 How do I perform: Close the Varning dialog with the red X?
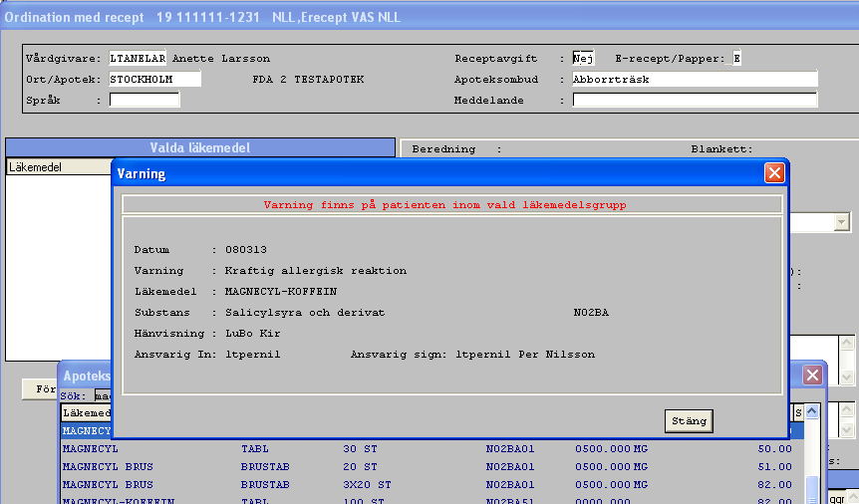point(774,173)
